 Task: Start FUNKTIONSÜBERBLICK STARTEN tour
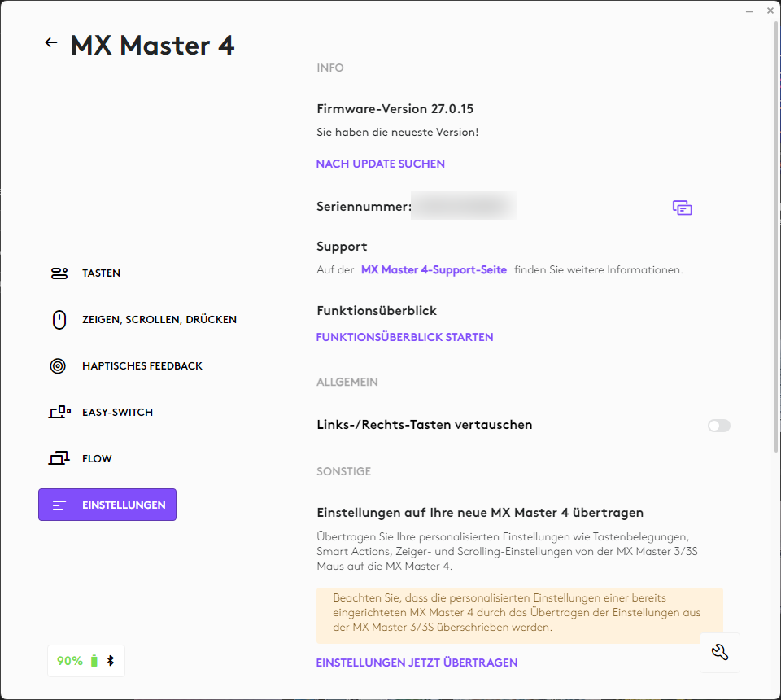click(404, 337)
